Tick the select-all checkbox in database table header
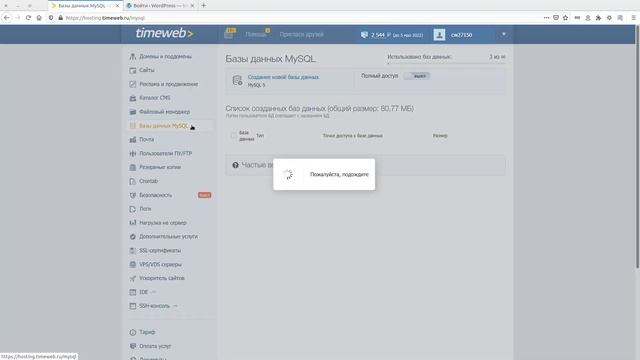The width and height of the screenshot is (640, 360). 233,136
